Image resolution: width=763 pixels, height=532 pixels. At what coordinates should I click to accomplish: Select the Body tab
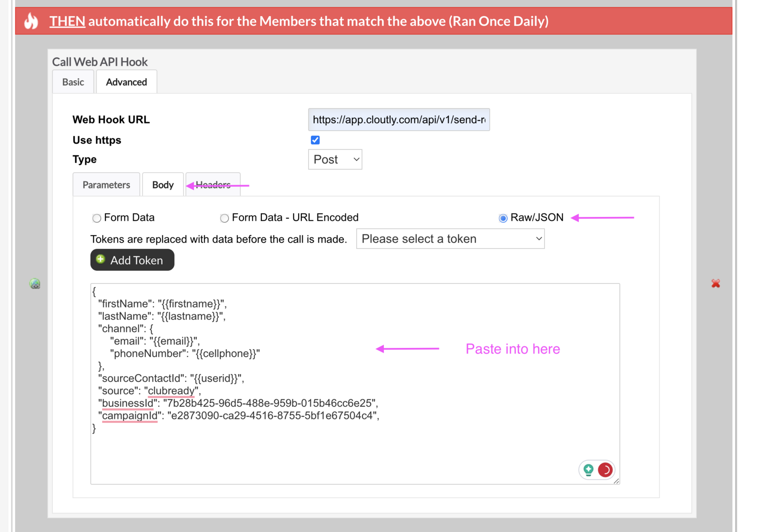coord(163,185)
